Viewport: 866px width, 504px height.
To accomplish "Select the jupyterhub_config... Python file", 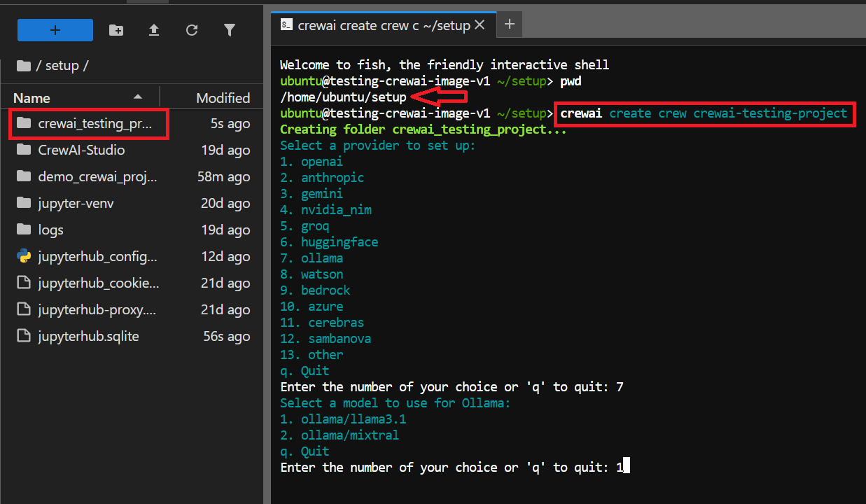I will point(132,256).
